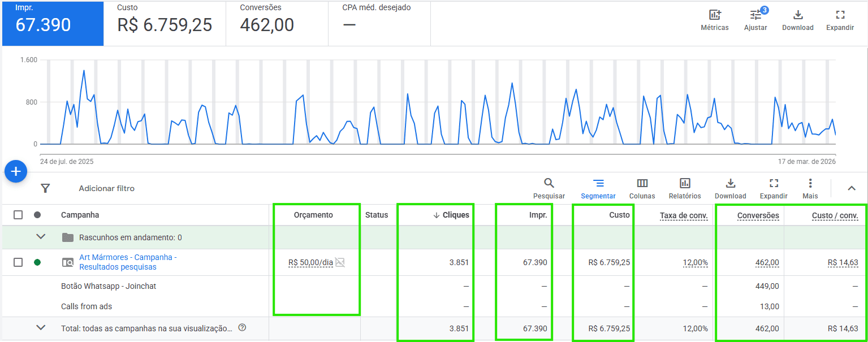Tick the select-all checkbox in table header

point(18,215)
